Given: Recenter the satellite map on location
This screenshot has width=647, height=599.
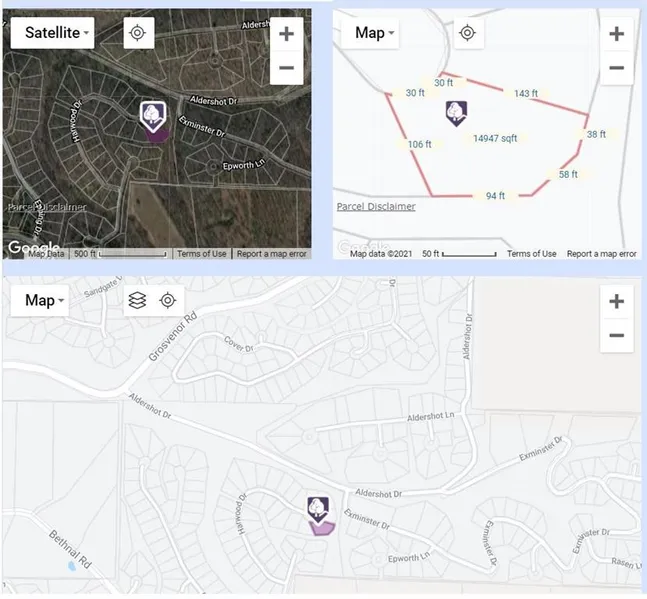Looking at the screenshot, I should (138, 33).
